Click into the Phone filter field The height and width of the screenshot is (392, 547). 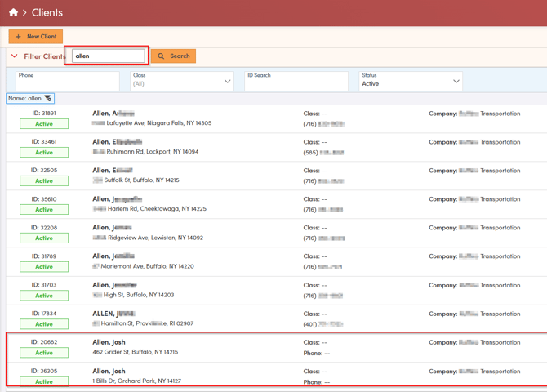point(67,82)
